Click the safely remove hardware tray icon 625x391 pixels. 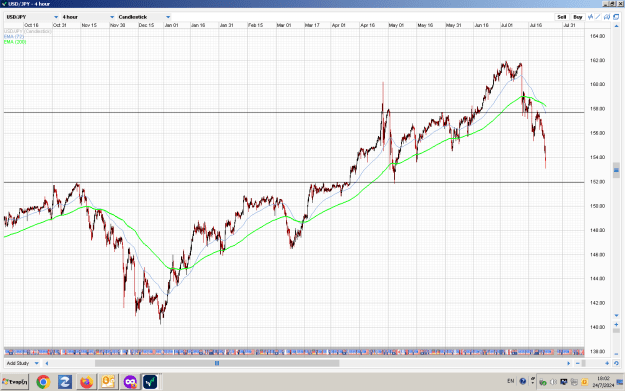543,382
